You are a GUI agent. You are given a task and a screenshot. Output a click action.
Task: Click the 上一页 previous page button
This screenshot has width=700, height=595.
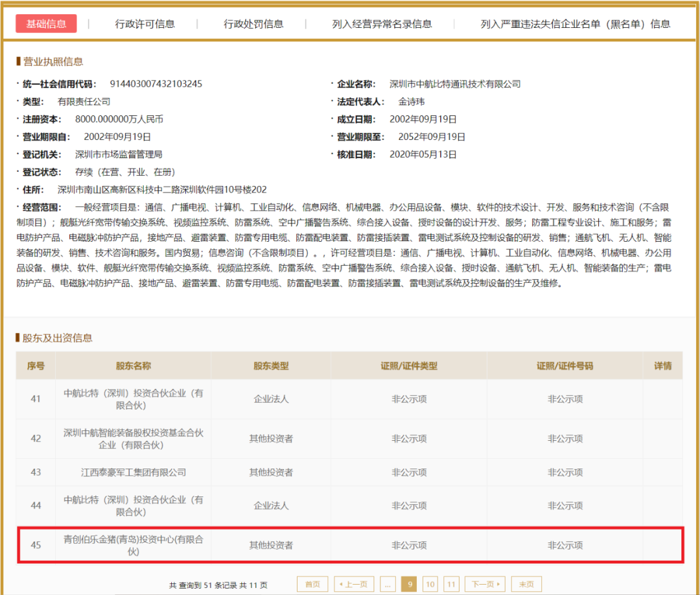click(354, 584)
